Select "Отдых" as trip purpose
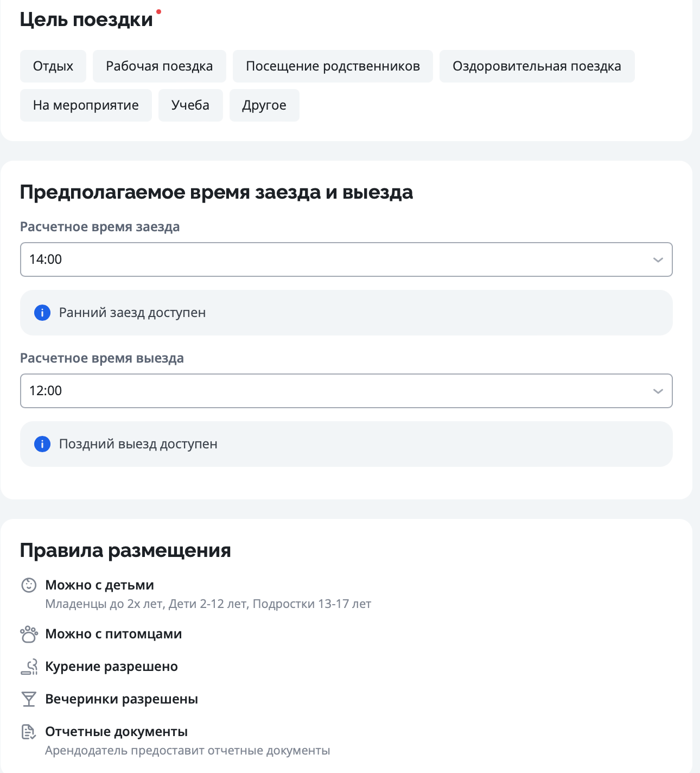This screenshot has height=773, width=700. (x=53, y=66)
